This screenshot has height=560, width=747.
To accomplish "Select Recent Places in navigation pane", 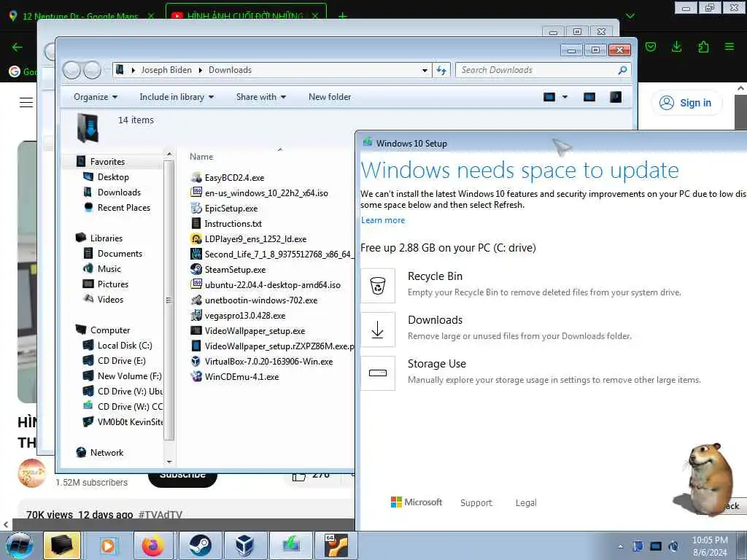I will coord(124,208).
